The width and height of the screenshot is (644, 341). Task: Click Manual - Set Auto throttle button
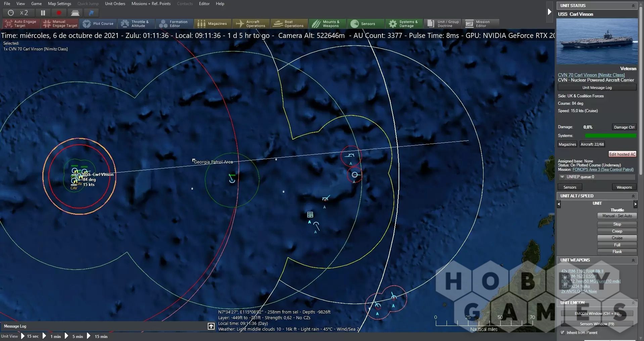coord(617,216)
